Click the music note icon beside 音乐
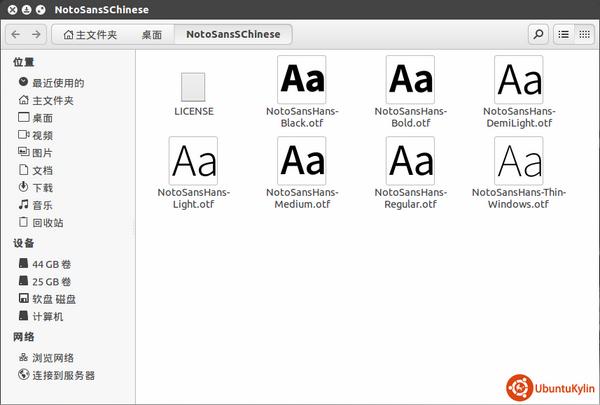Viewport: 600px width, 405px height. coord(23,204)
